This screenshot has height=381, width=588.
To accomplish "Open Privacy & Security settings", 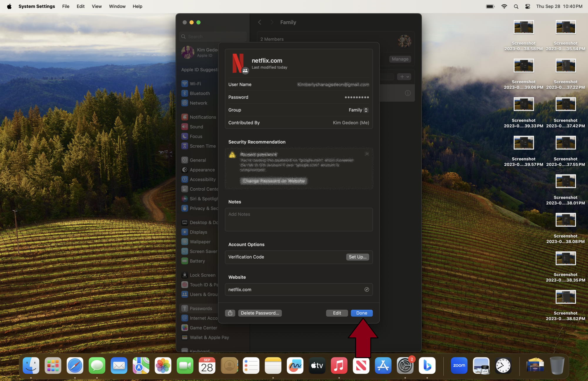I will [x=200, y=208].
